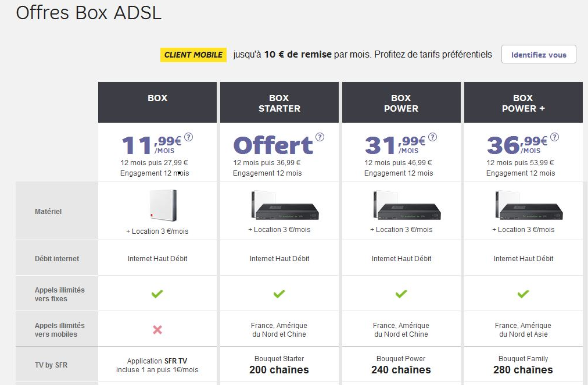Click the help icon beside 11,99€ price
The height and width of the screenshot is (385, 588).
click(x=188, y=138)
